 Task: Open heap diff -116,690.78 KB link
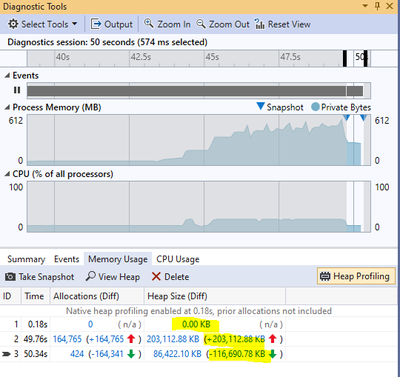237,354
